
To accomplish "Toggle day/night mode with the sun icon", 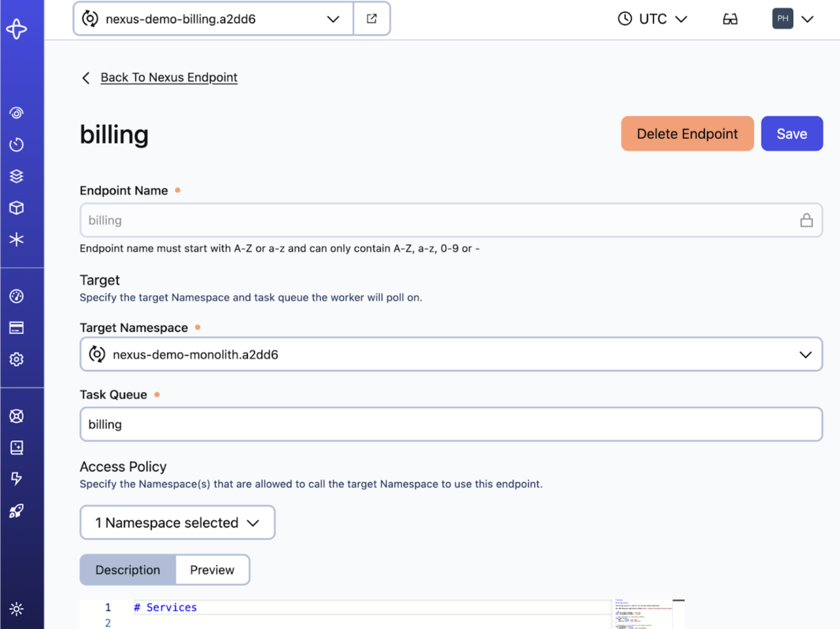I will [x=17, y=609].
